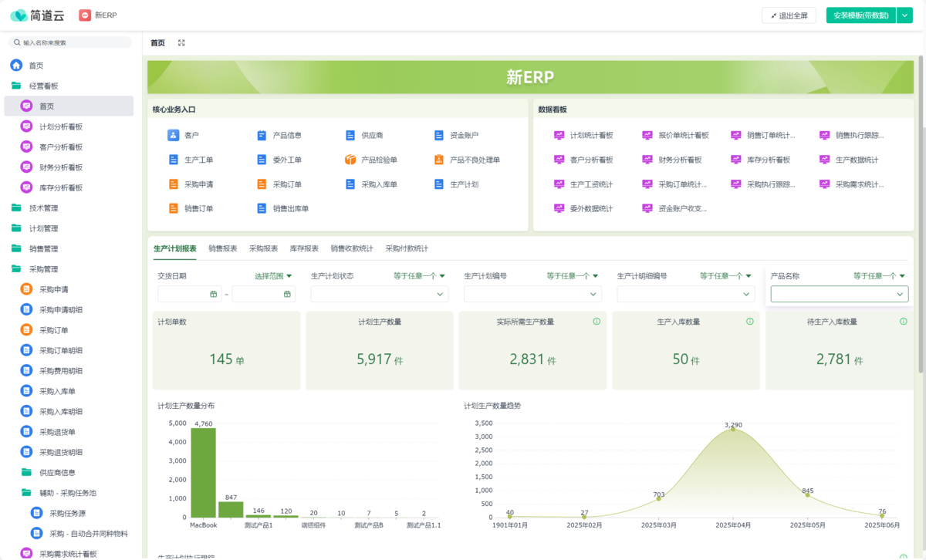This screenshot has height=560, width=926.
Task: Open 资金账户 icon in core entries
Action: [x=439, y=135]
